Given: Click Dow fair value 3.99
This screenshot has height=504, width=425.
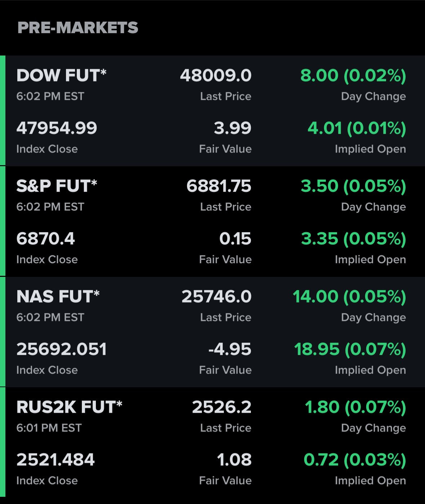Looking at the screenshot, I should click(233, 128).
